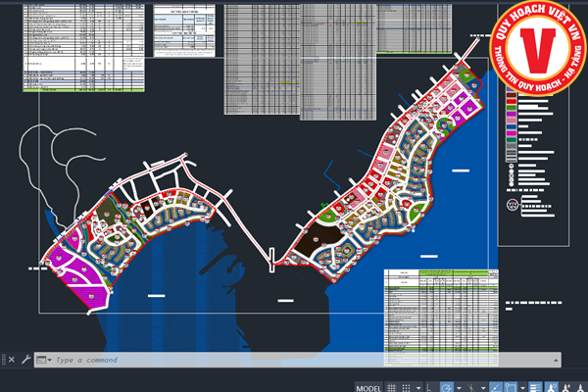Expand isometric drafting dropdown arrow
588x392 pixels.
click(x=482, y=387)
